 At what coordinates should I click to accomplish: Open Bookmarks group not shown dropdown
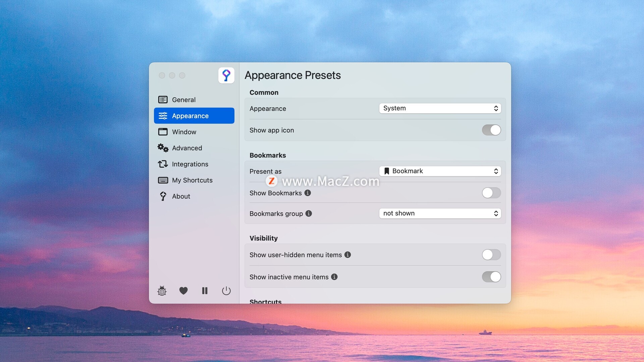pyautogui.click(x=440, y=214)
